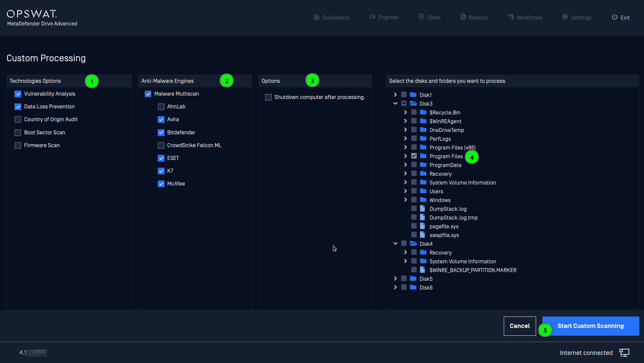This screenshot has height=363, width=644.
Task: Select the Windows folder label
Action: click(x=440, y=200)
